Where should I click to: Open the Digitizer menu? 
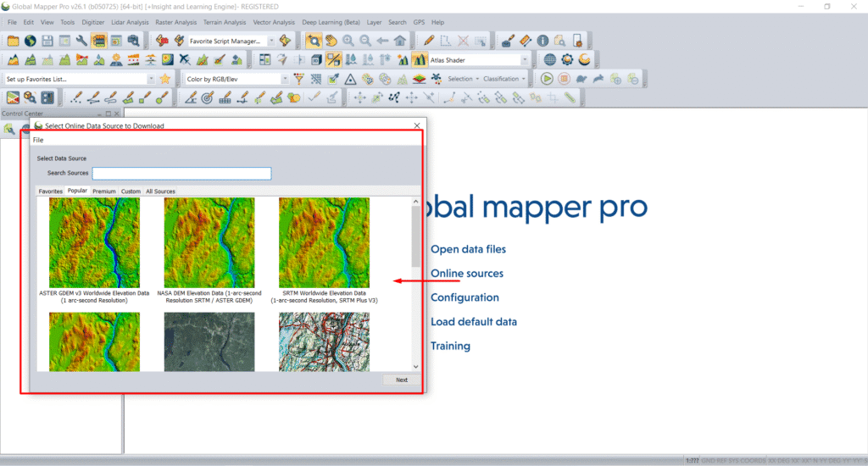(x=93, y=22)
